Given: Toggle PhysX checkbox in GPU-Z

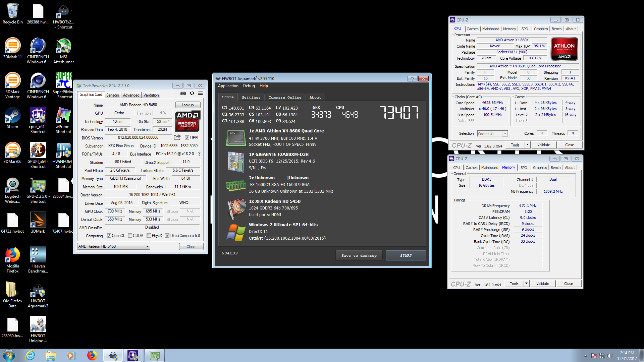Looking at the screenshot, I should coord(149,236).
